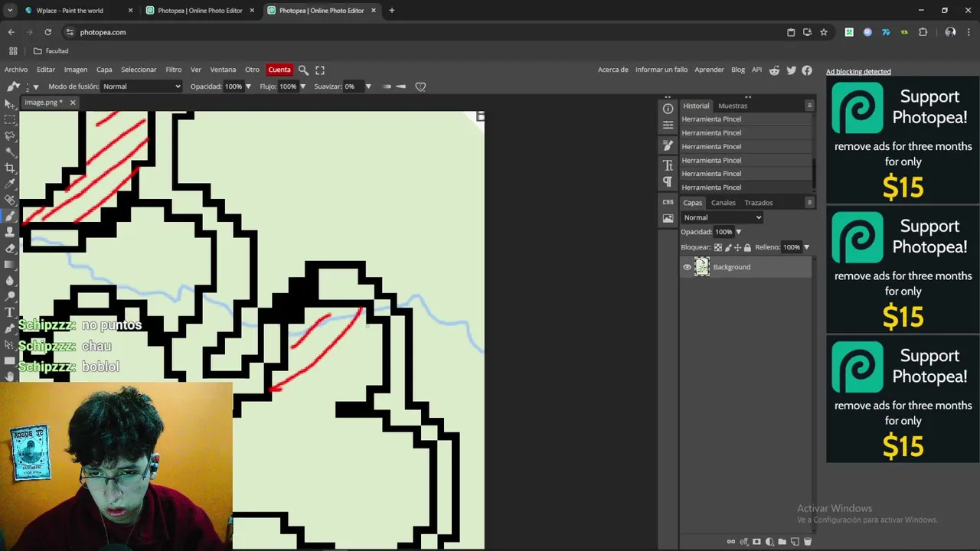This screenshot has height=551, width=980.
Task: Select the Move tool
Action: (x=9, y=103)
